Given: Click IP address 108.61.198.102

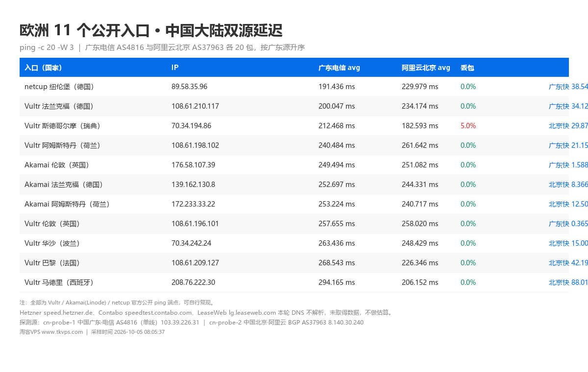Looking at the screenshot, I should point(195,145).
